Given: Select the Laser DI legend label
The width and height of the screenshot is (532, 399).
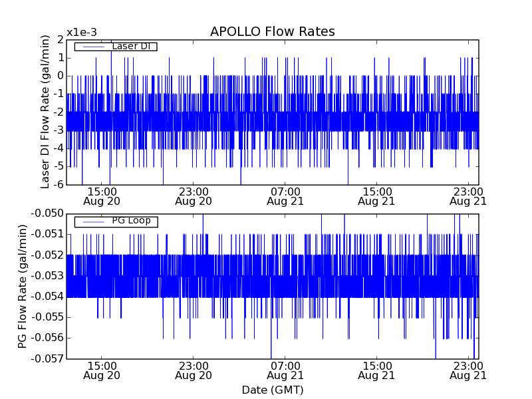Looking at the screenshot, I should pos(132,47).
